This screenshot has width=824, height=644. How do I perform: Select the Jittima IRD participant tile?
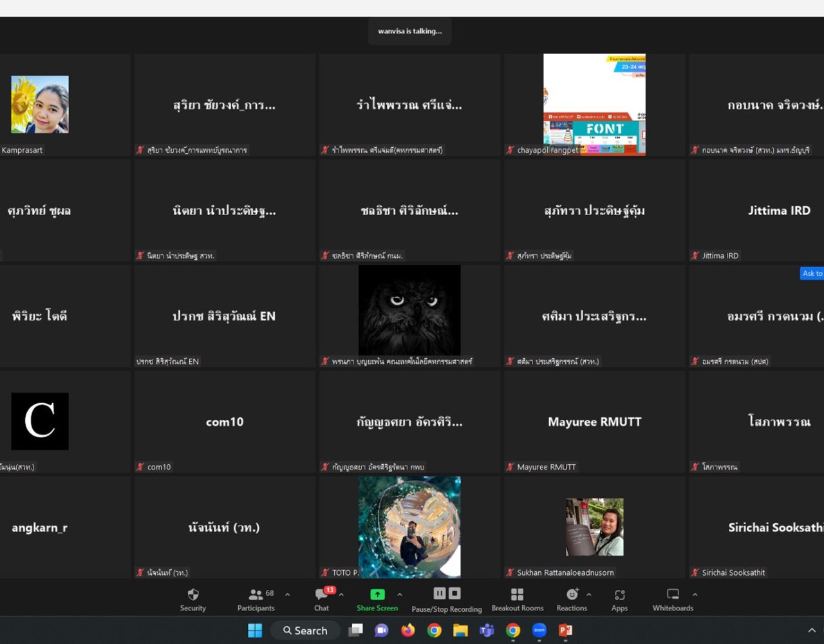pyautogui.click(x=756, y=211)
